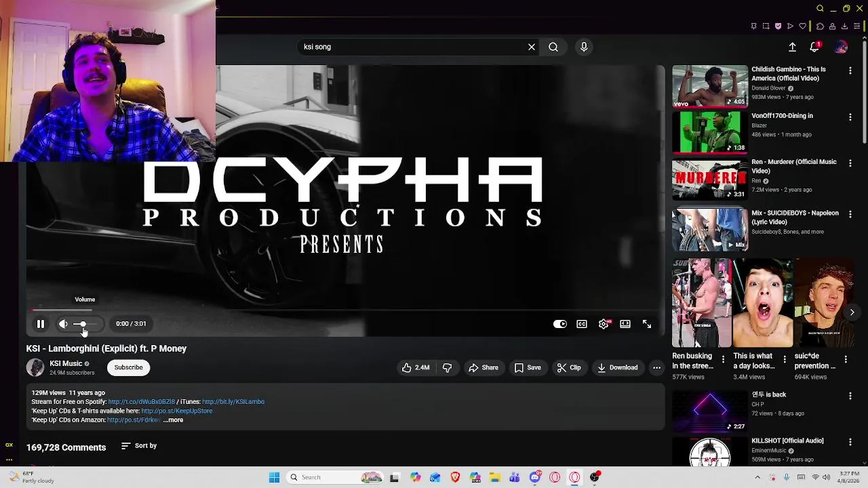868x488 pixels.
Task: Open options for $UICIDEBOY$ mix
Action: point(850,214)
